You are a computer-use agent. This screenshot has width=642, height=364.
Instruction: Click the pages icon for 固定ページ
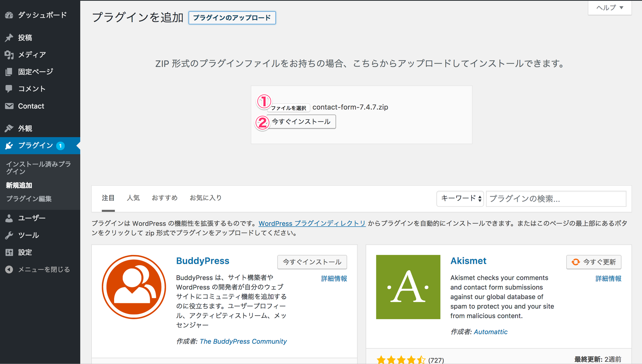click(9, 72)
